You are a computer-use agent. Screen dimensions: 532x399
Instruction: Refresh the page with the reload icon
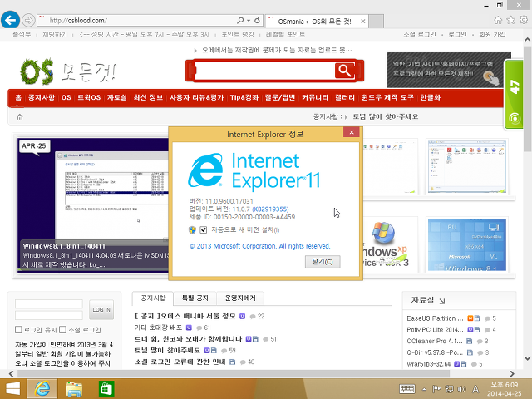coord(257,20)
